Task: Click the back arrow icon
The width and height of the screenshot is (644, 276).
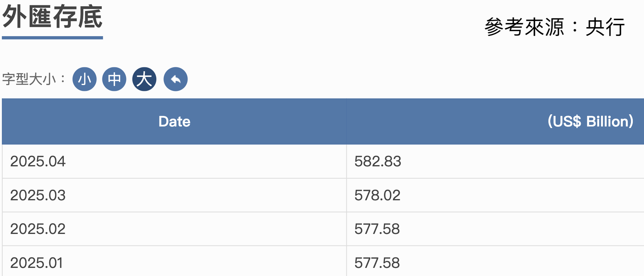Action: (176, 79)
